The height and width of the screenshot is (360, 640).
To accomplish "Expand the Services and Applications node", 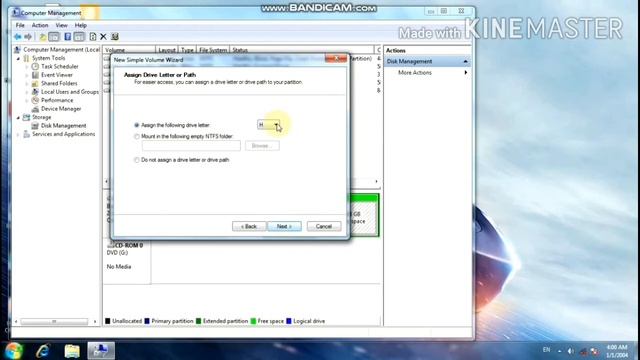I will [x=18, y=134].
